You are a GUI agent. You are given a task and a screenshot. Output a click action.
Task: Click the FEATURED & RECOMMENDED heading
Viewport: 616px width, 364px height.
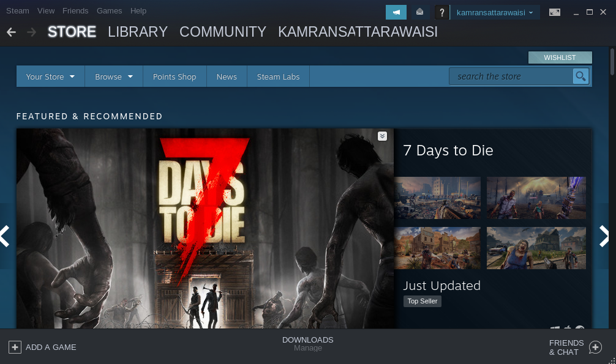[89, 116]
